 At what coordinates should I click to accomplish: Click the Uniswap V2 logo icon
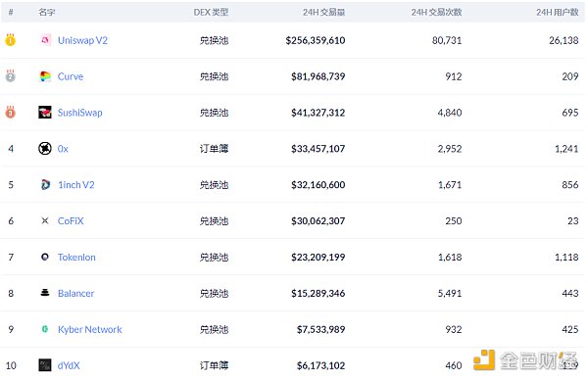(45, 40)
